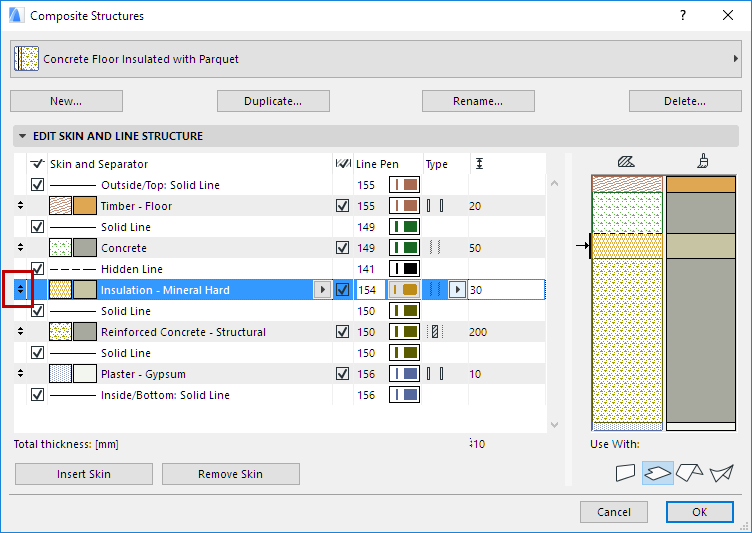The width and height of the screenshot is (752, 533).
Task: Click drag handle of Timber - Floor row
Action: coord(20,206)
